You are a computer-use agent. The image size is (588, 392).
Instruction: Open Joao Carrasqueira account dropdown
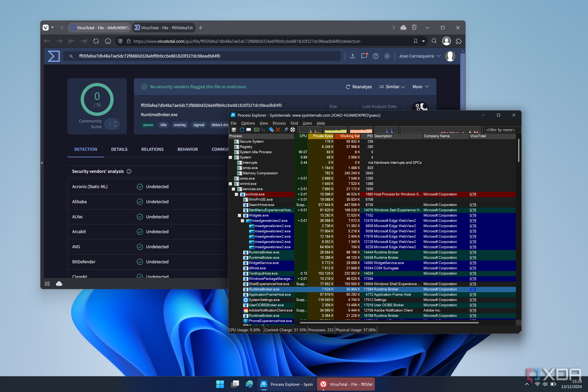tap(420, 56)
